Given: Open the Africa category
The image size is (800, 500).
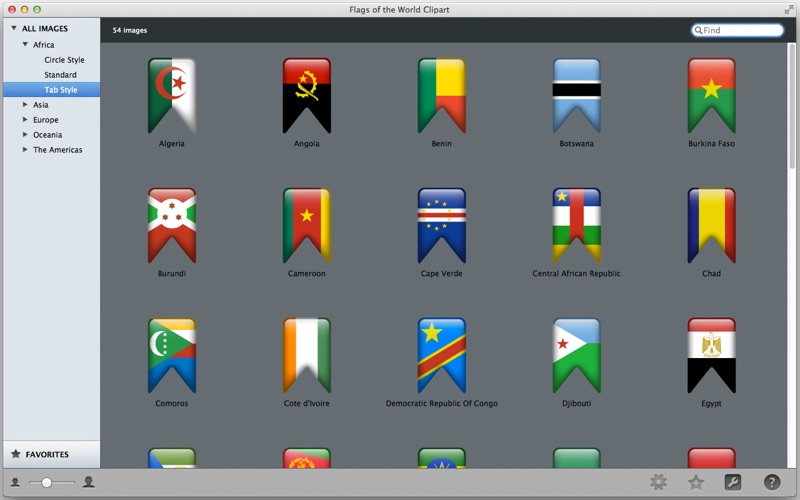Looking at the screenshot, I should pos(43,45).
